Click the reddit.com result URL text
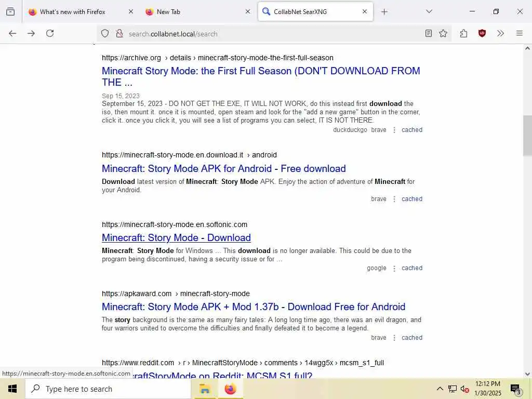The height and width of the screenshot is (399, 532). click(x=243, y=363)
